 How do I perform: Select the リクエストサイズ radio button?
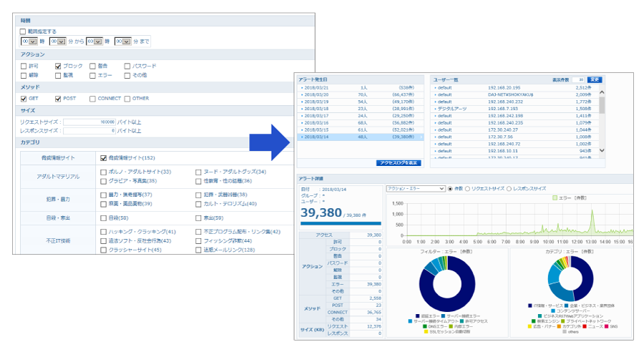[467, 189]
